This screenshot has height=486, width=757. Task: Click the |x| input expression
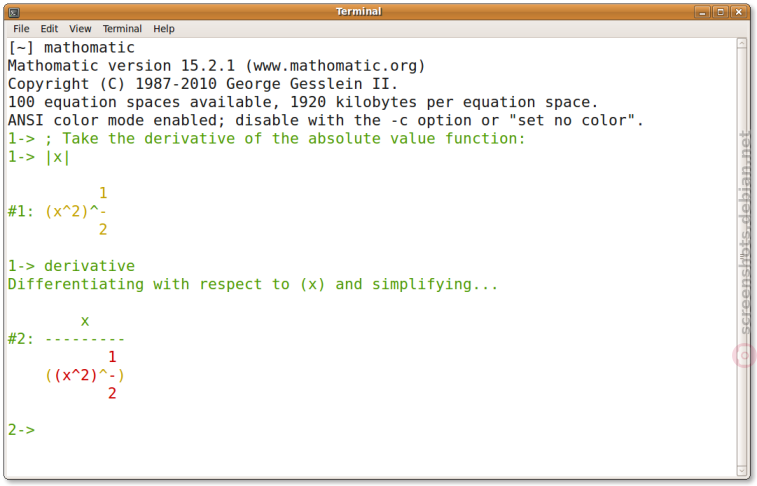coord(57,157)
